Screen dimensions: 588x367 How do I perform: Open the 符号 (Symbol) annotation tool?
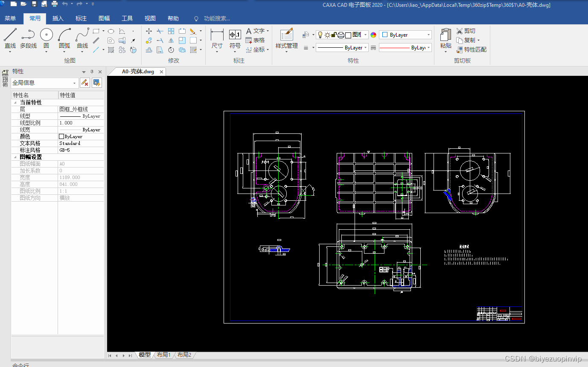[x=235, y=39]
